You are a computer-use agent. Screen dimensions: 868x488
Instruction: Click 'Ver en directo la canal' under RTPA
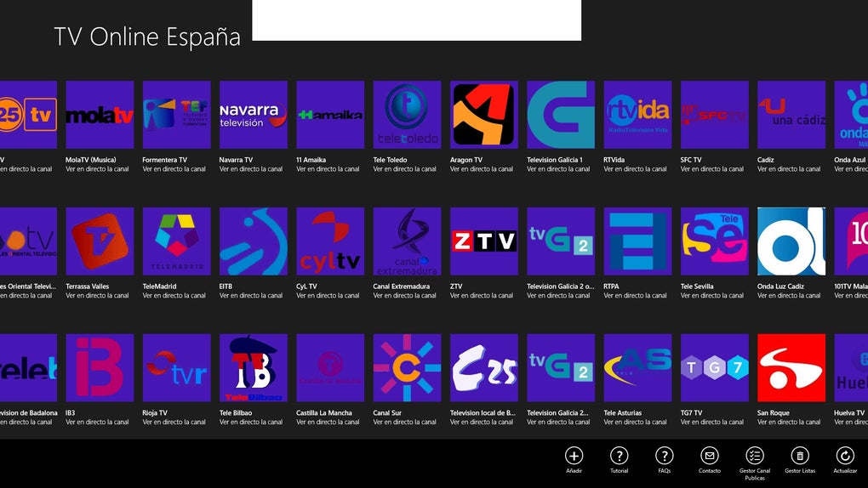(635, 296)
